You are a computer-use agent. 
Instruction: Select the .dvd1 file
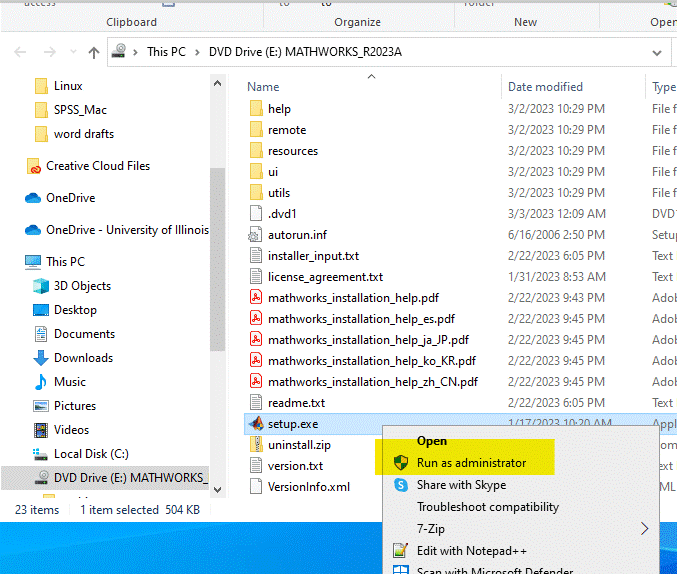point(273,214)
